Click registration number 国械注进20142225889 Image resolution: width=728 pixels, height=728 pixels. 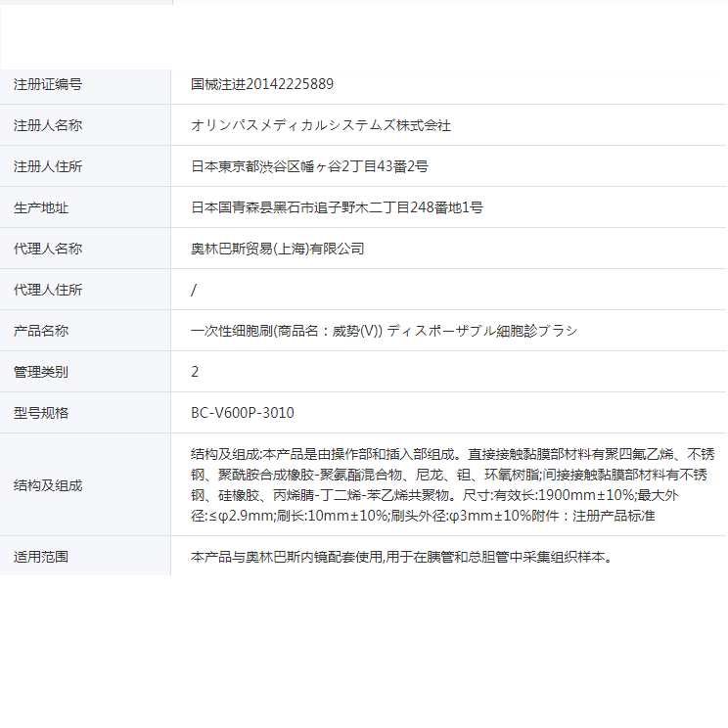262,84
